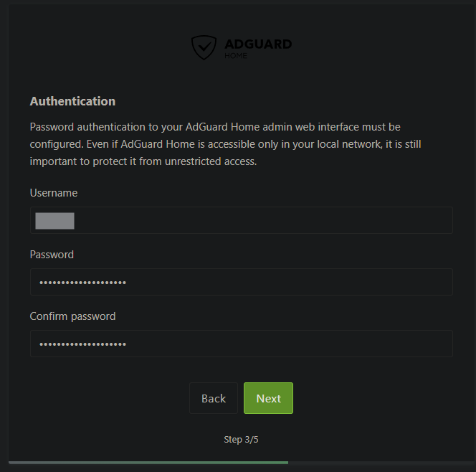Click the small HOME text under the logo
The width and height of the screenshot is (476, 472).
[x=235, y=56]
